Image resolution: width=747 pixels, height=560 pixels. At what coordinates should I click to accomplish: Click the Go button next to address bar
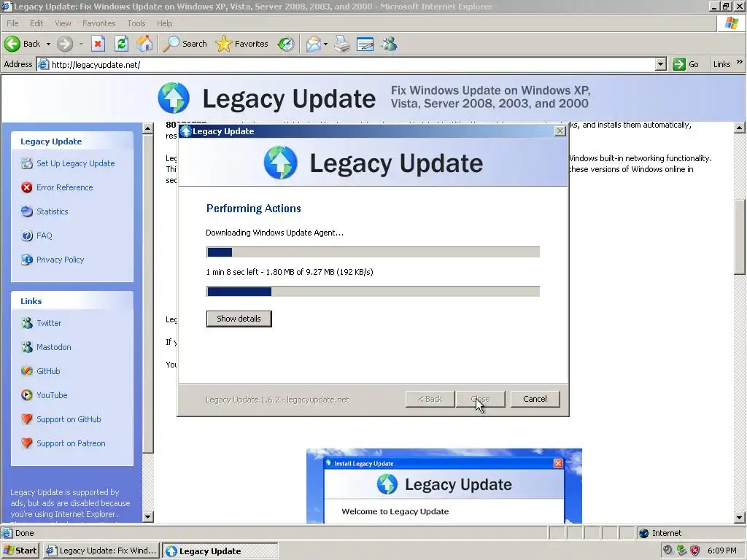(x=686, y=64)
